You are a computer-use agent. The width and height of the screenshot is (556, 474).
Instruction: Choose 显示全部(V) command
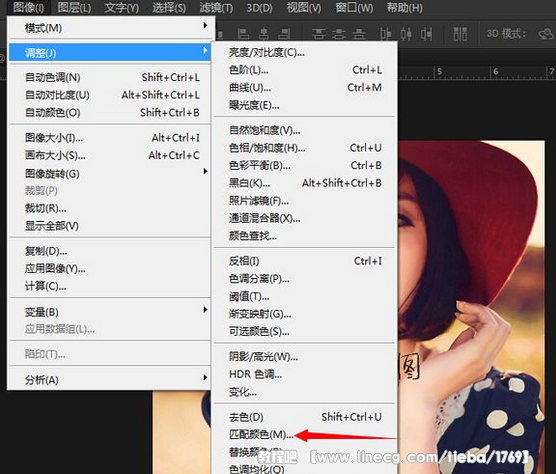pos(109,226)
